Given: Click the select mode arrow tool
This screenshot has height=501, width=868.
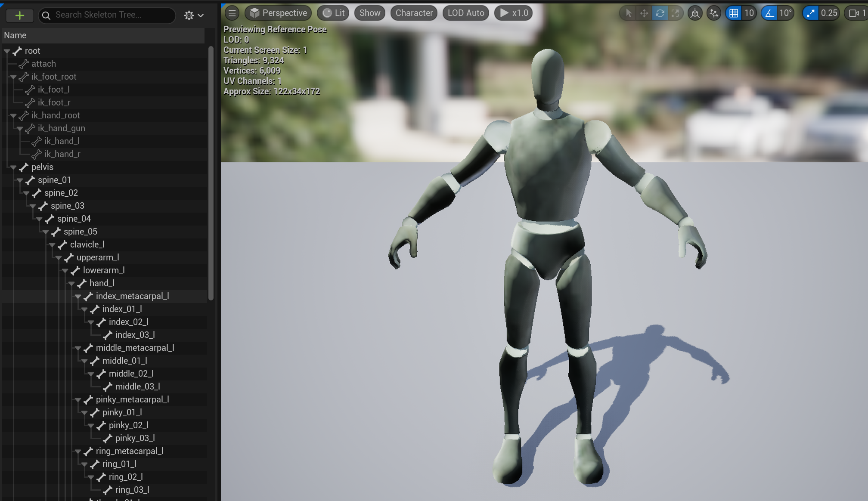Looking at the screenshot, I should [628, 13].
